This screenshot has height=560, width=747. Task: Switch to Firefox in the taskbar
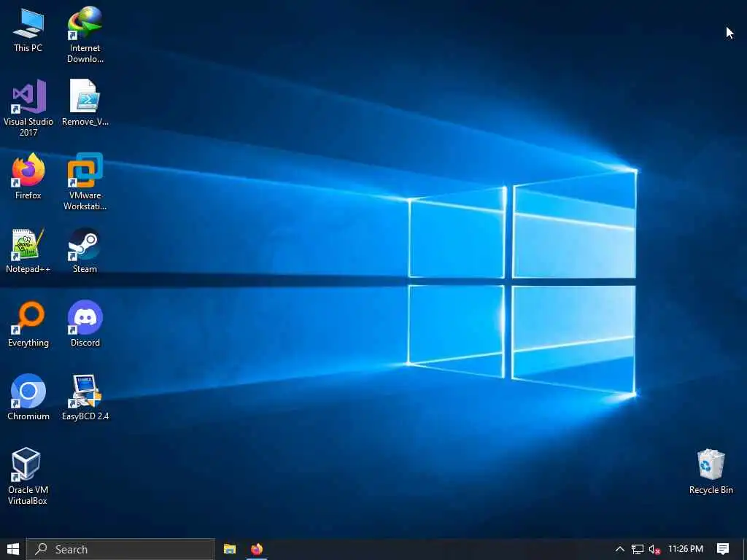[x=257, y=549]
